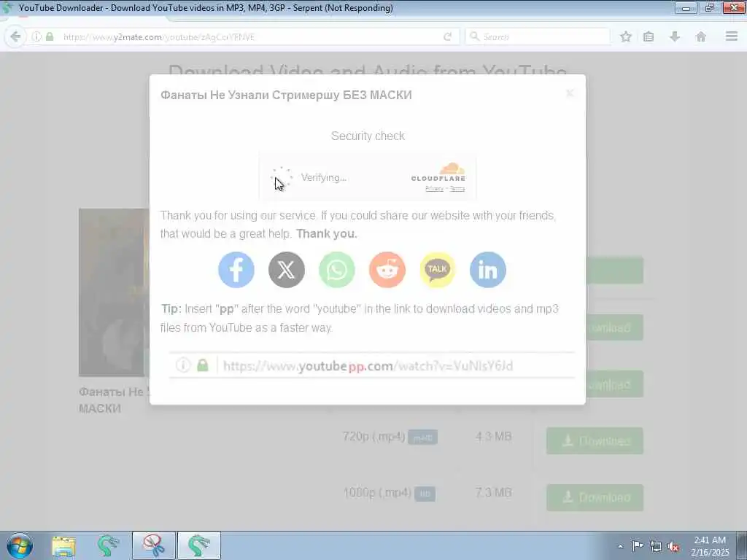747x560 pixels.
Task: Go to home page icon
Action: tap(701, 36)
